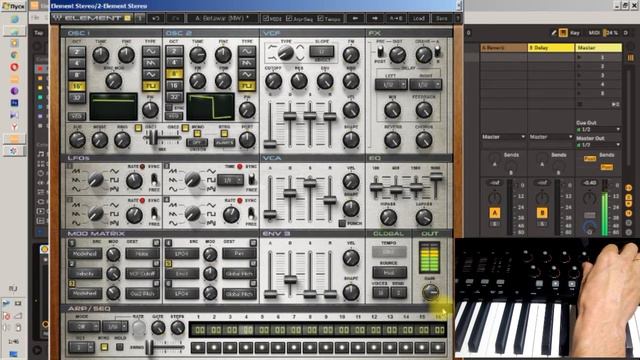This screenshot has height=360, width=640.
Task: Click the EQ LoPass knob
Action: pos(424,218)
